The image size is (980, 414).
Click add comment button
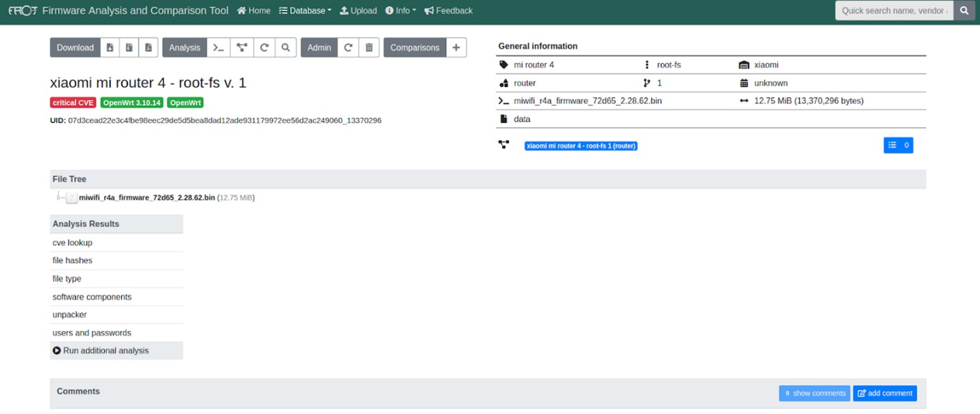pyautogui.click(x=885, y=393)
